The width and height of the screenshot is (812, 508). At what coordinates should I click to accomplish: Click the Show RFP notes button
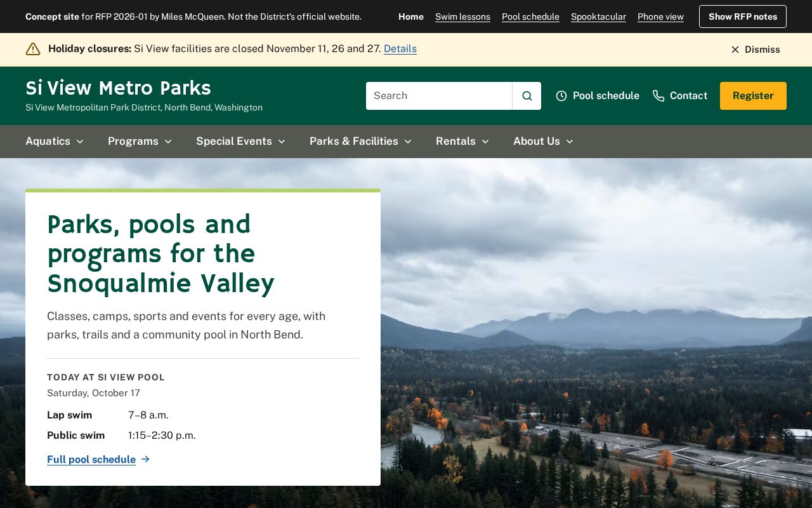(x=743, y=17)
